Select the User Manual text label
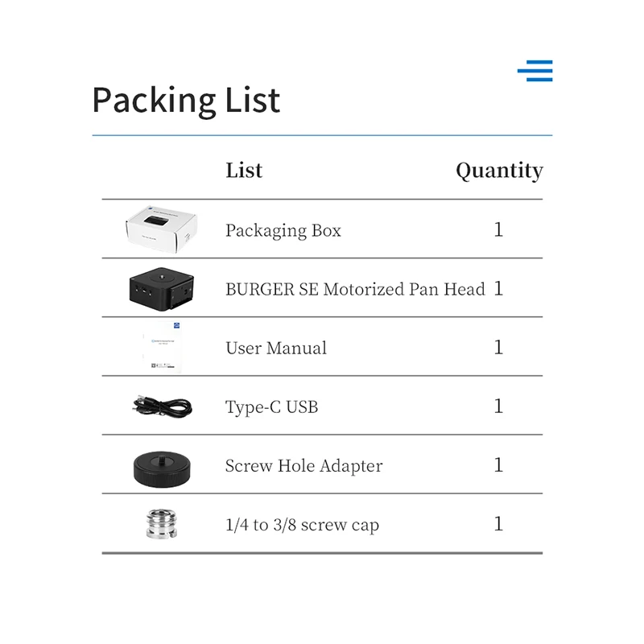The image size is (644, 644). point(276,349)
